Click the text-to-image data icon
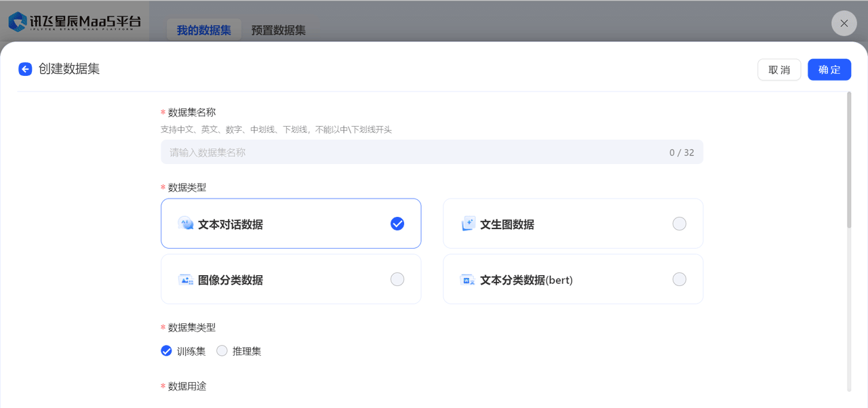 pyautogui.click(x=468, y=224)
